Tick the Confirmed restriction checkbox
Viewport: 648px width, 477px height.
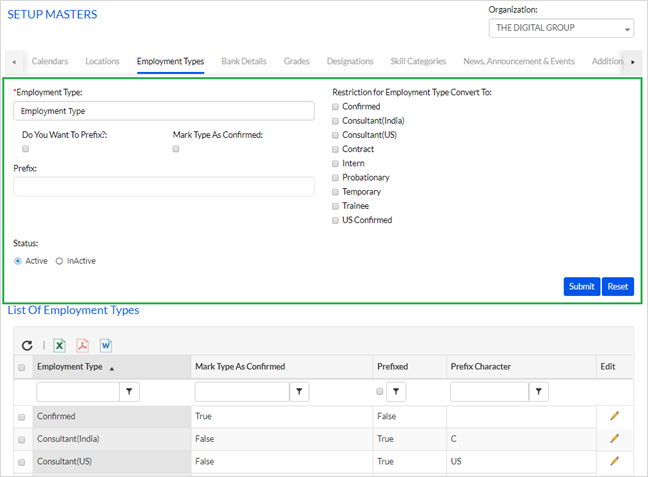[335, 107]
